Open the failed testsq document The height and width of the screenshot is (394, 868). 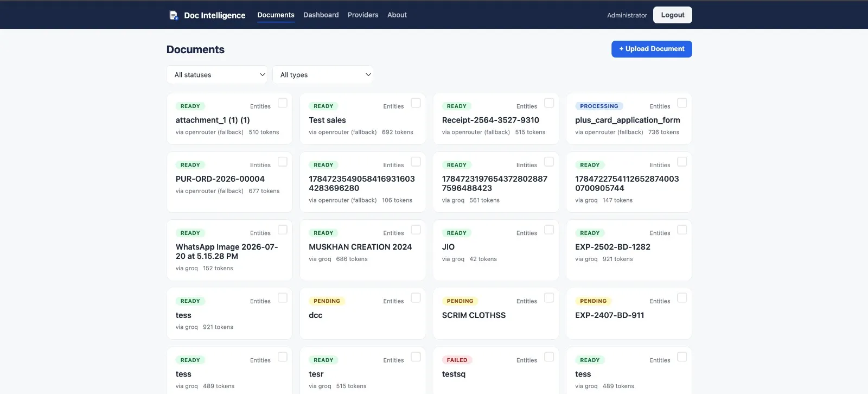[454, 374]
